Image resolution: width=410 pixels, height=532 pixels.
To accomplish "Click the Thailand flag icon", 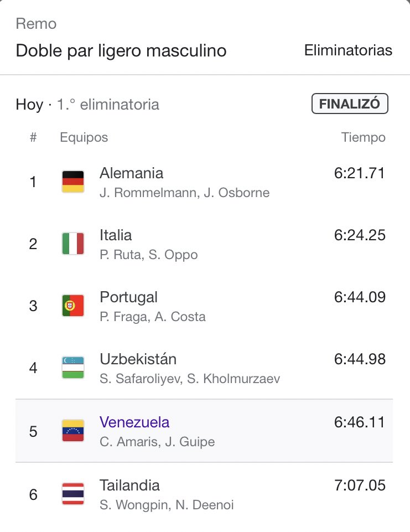I will [72, 493].
